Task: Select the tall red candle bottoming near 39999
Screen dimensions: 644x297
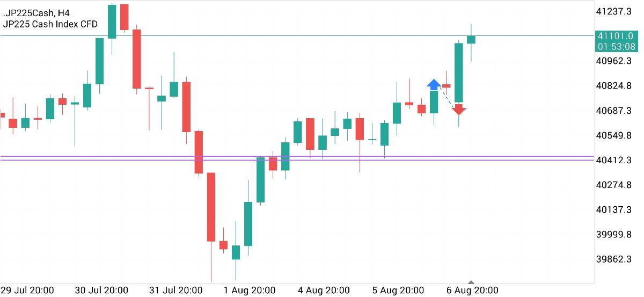Action: [x=211, y=207]
